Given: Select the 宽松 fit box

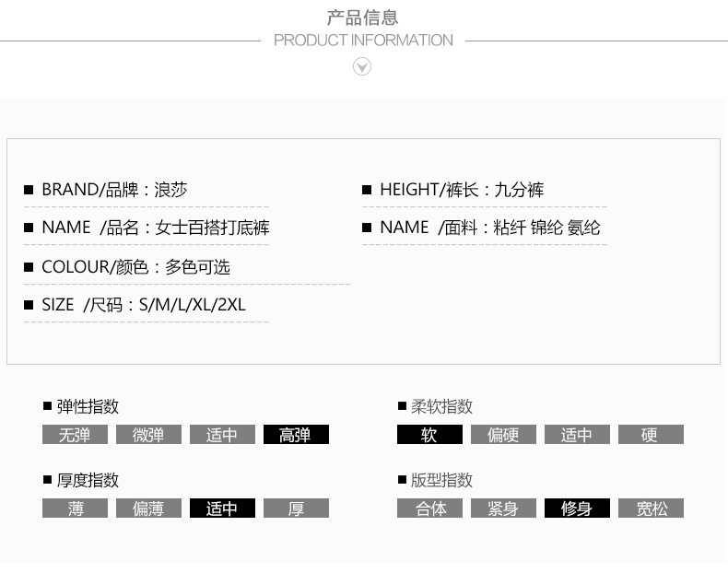Looking at the screenshot, I should (651, 509).
